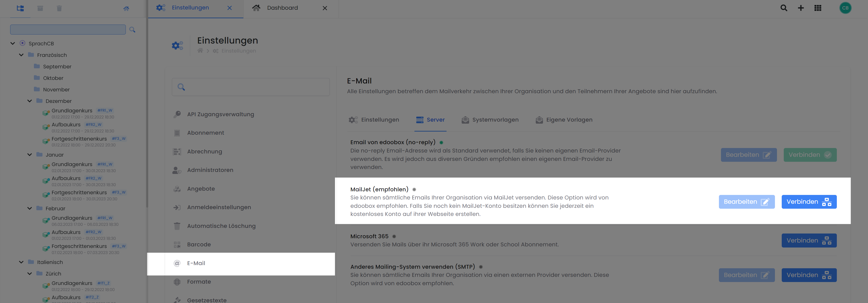Click the settings list search field

click(x=256, y=87)
